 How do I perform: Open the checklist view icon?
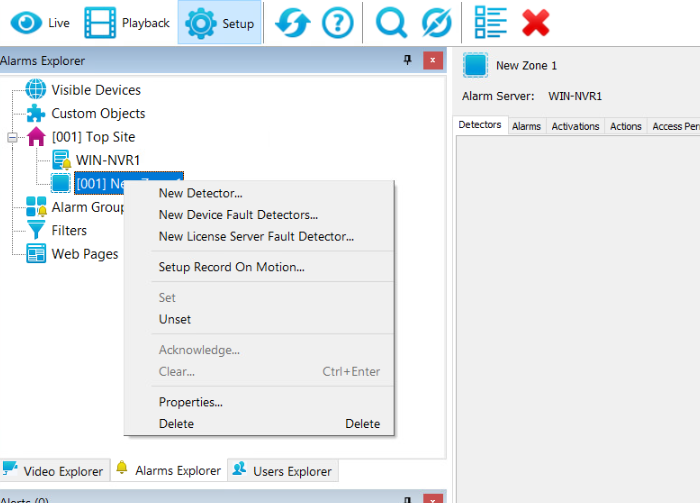(x=490, y=22)
